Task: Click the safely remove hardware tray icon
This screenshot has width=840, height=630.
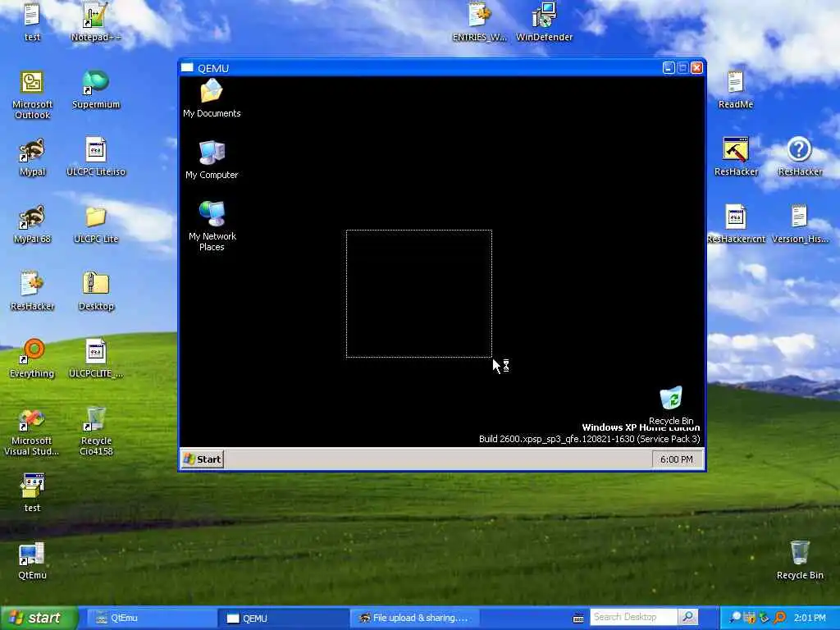Action: (x=765, y=618)
